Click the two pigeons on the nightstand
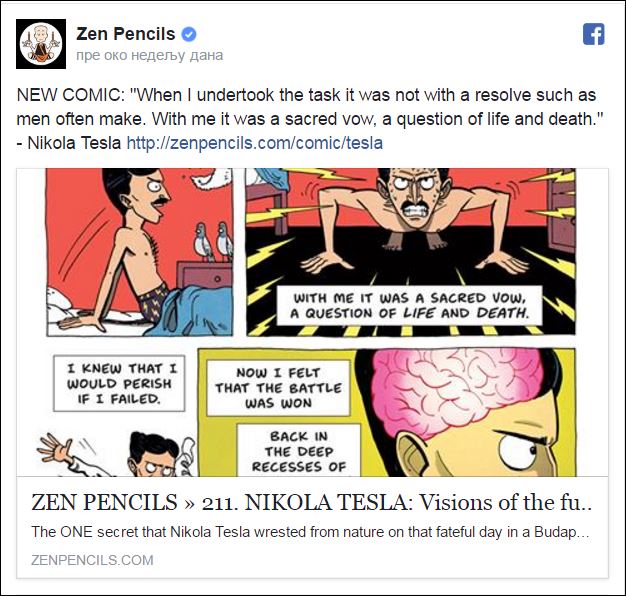This screenshot has width=626, height=596. click(214, 241)
